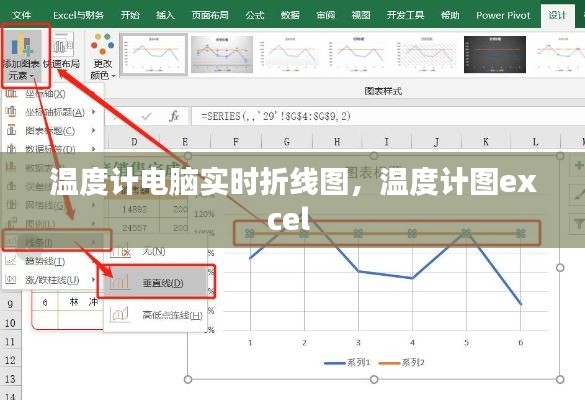585x400 pixels.
Task: Select column L header
Action: 536,142
